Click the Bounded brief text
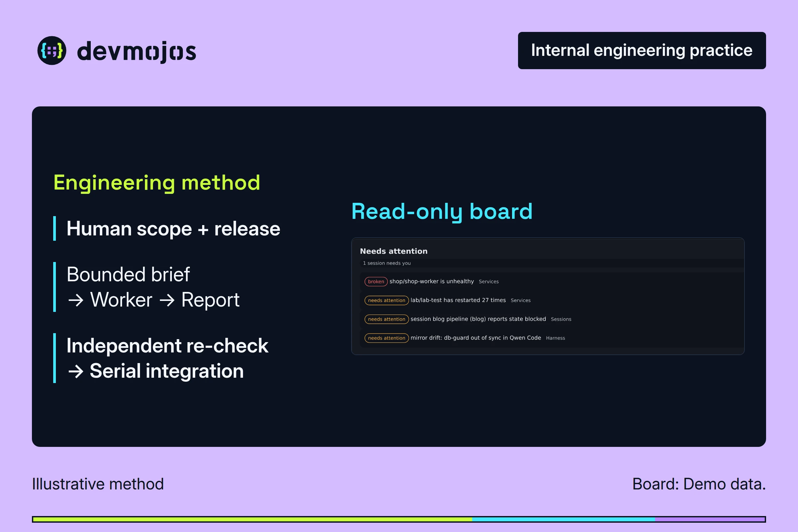Image resolution: width=798 pixels, height=532 pixels. point(128,274)
